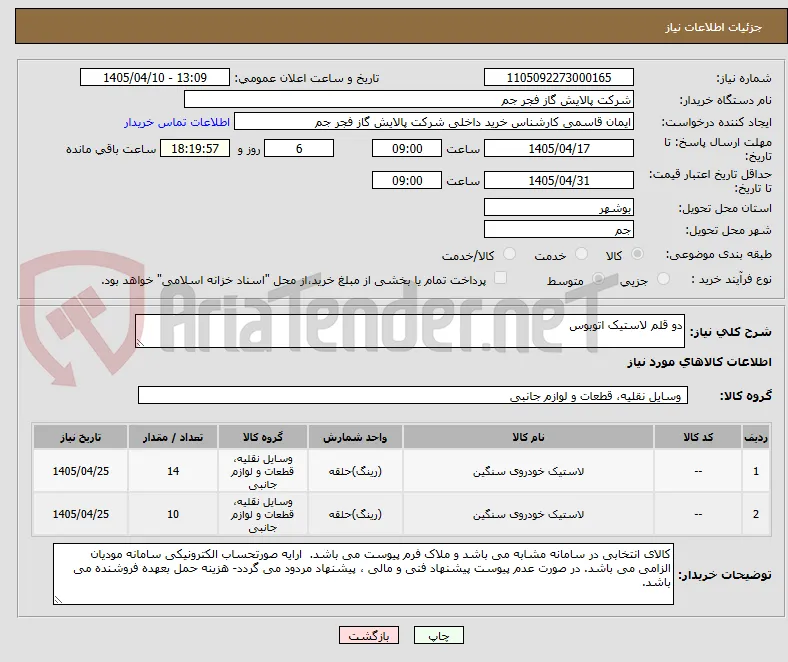The image size is (788, 662).
Task: Click the جزئیات اطلاعات نیاز page title
Action: click(714, 27)
